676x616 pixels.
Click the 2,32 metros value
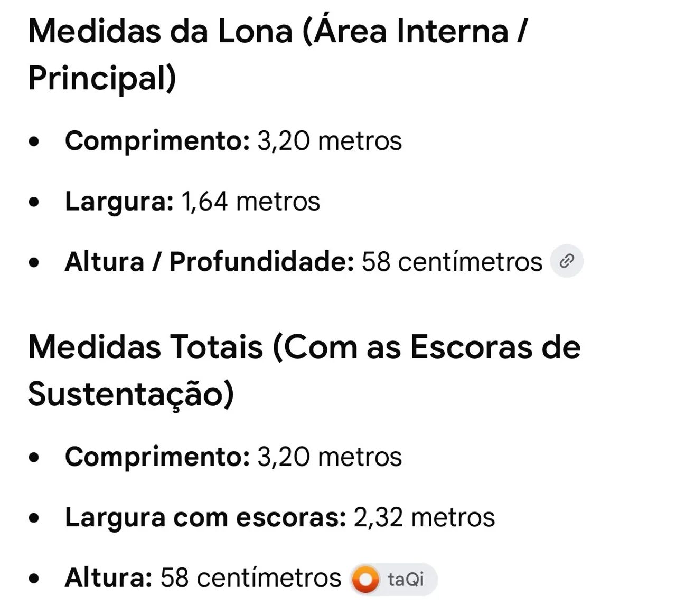click(425, 517)
